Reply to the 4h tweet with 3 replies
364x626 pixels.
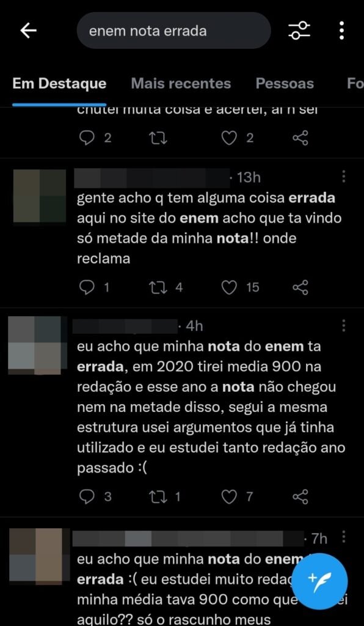click(x=87, y=496)
